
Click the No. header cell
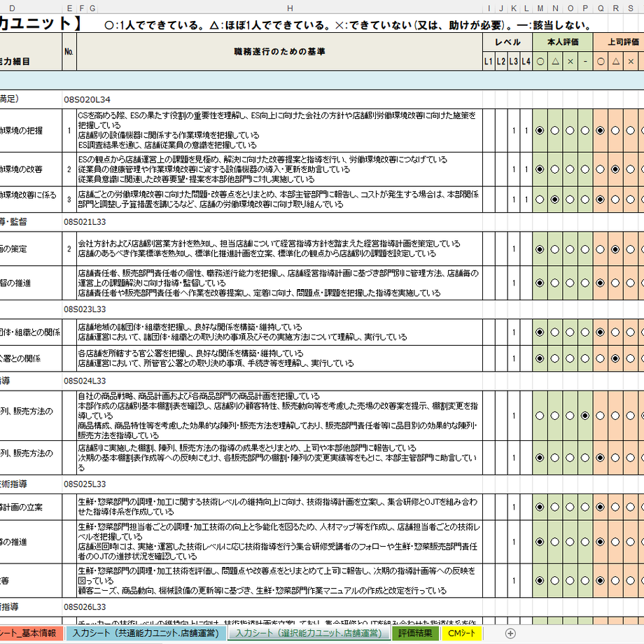tap(69, 52)
